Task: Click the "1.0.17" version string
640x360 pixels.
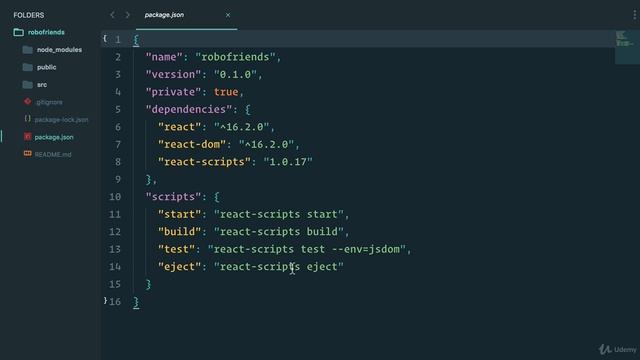Action: click(288, 162)
